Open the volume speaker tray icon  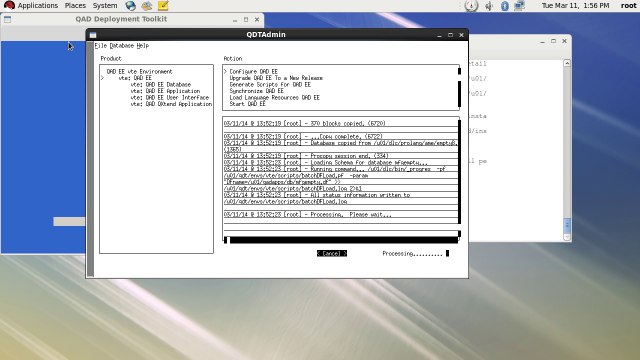(489, 6)
